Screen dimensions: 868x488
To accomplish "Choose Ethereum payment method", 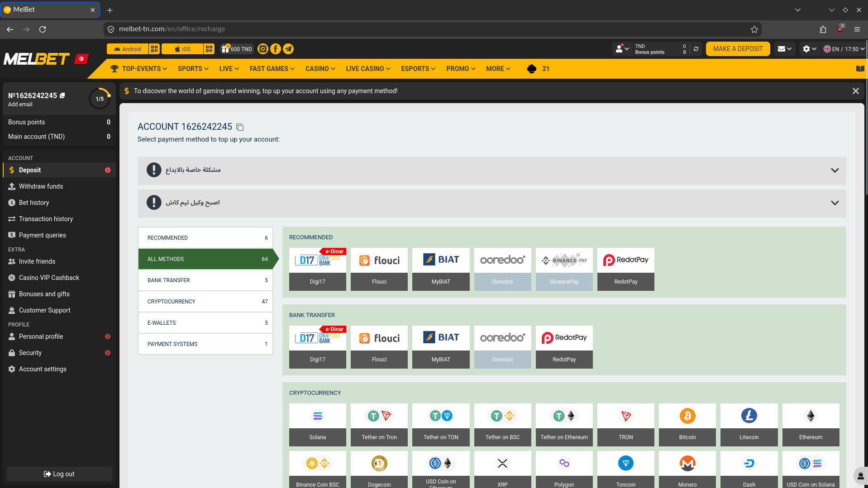I will tap(811, 425).
